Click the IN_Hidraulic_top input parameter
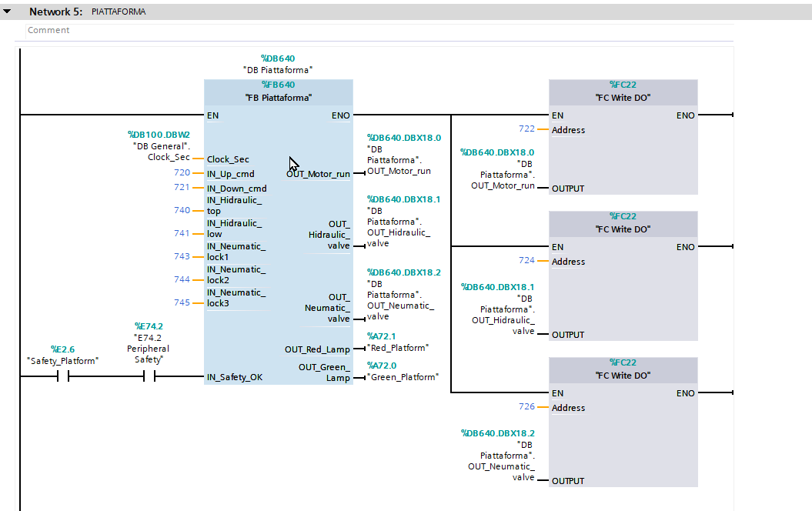Image resolution: width=812 pixels, height=511 pixels. tap(235, 205)
